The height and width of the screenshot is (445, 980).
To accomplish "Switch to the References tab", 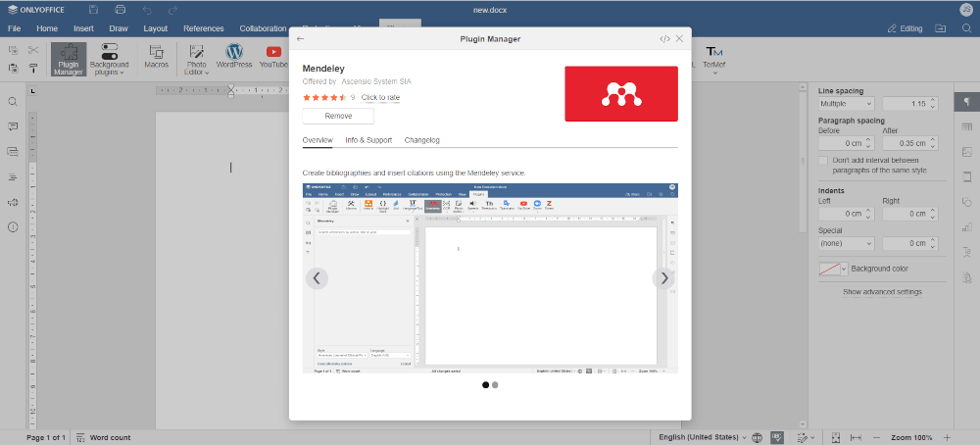I will [x=204, y=28].
